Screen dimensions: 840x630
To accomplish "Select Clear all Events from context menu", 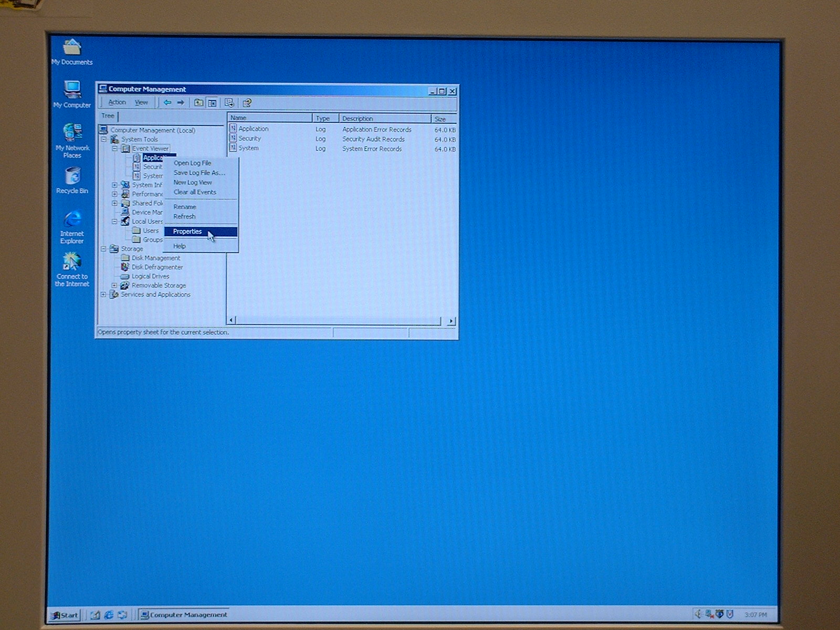I will click(x=195, y=192).
